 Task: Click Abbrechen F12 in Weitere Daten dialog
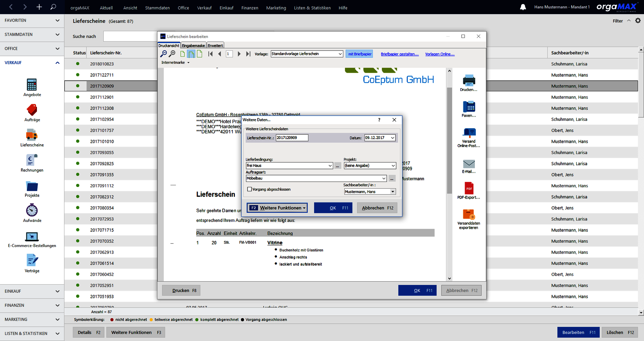point(377,208)
